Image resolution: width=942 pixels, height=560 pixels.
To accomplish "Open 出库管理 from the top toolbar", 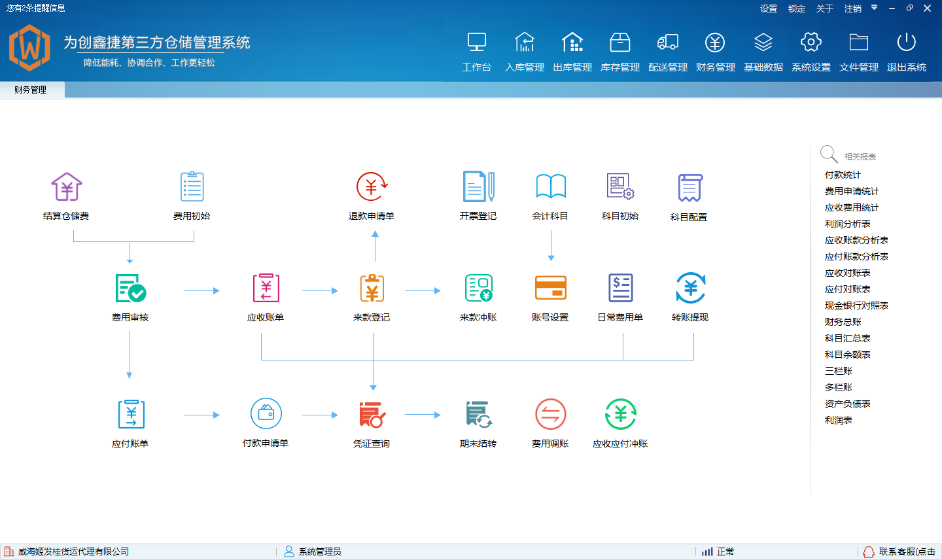I will (x=572, y=52).
